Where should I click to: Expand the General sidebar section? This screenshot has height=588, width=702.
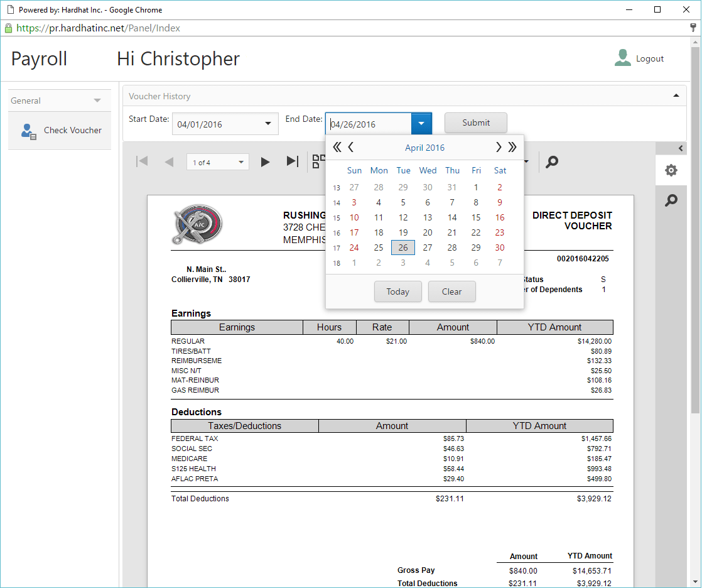click(x=97, y=101)
